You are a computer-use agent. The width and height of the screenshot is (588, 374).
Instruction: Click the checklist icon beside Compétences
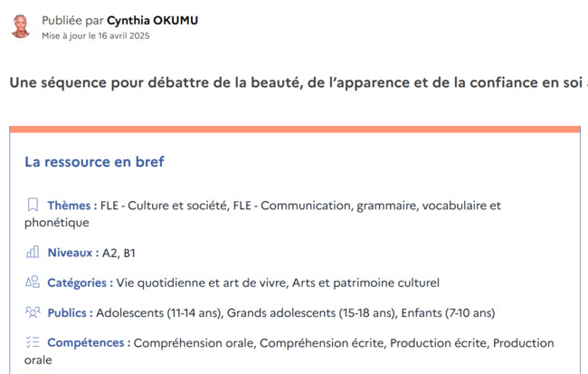[x=33, y=342]
